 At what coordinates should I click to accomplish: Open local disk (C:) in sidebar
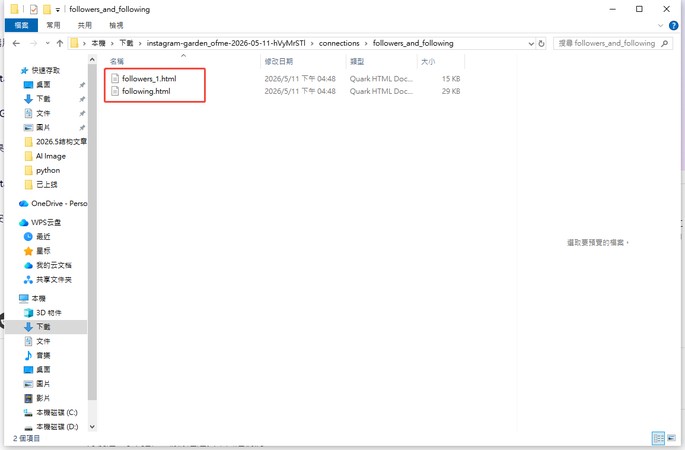click(57, 412)
